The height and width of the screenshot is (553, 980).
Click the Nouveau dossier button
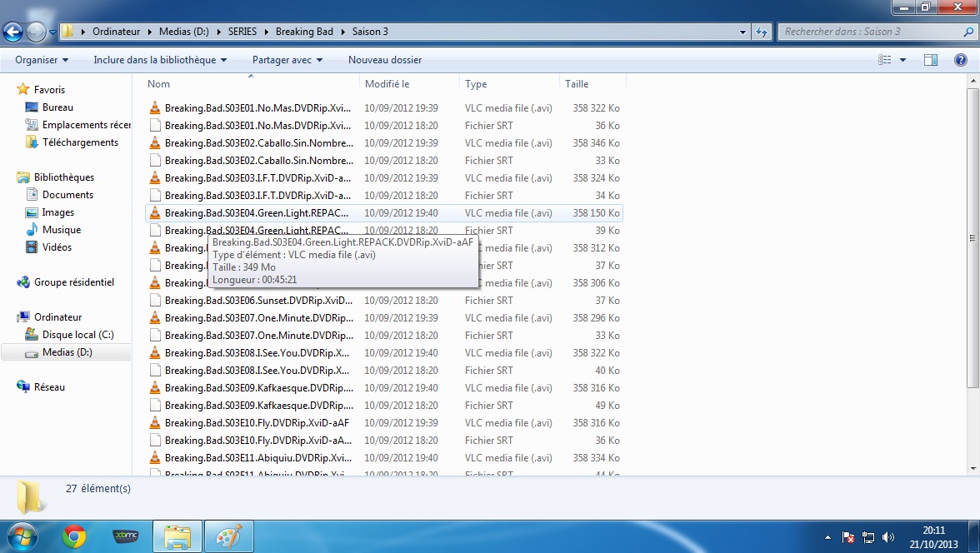coord(385,60)
